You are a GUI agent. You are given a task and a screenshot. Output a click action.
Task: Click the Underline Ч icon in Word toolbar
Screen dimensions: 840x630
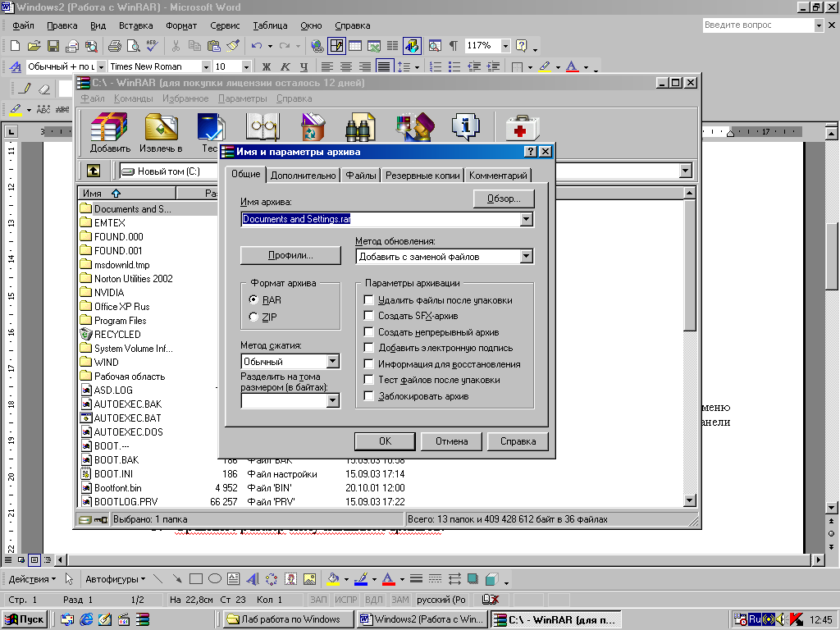pos(304,66)
